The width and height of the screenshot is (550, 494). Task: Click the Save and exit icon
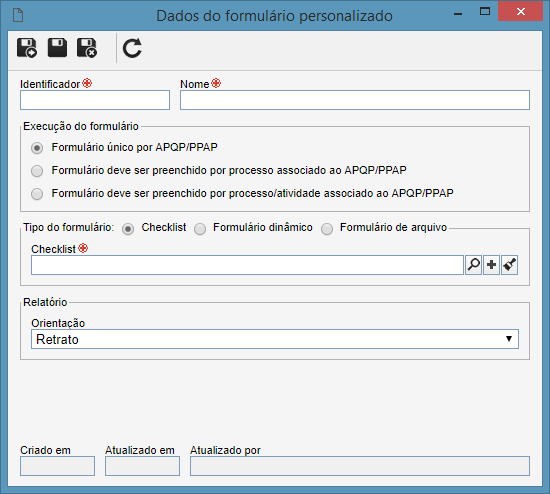tap(87, 48)
